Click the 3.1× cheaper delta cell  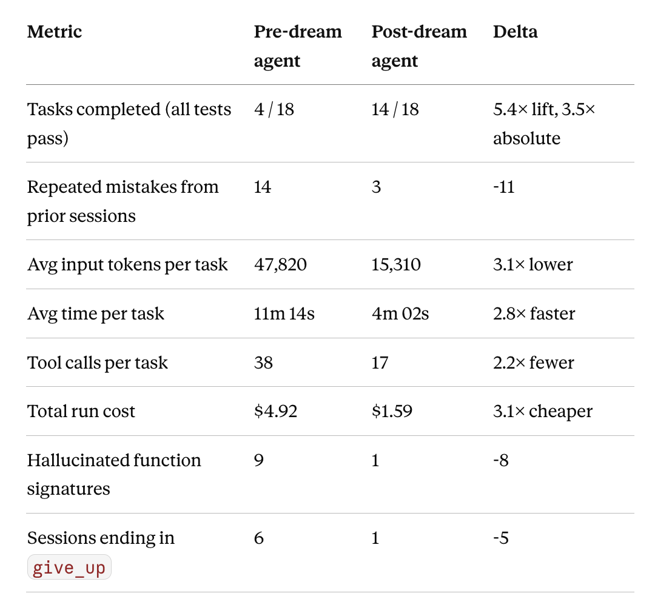click(543, 411)
